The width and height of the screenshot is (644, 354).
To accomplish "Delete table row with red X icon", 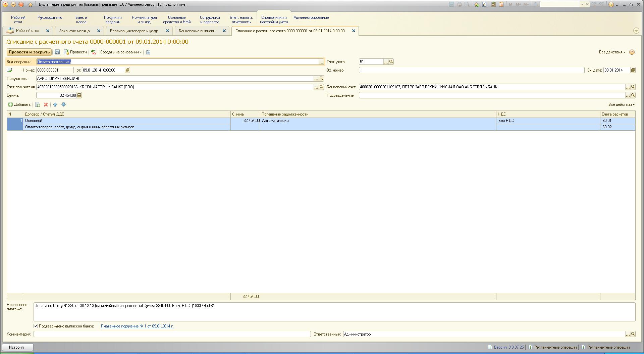I will pos(46,105).
